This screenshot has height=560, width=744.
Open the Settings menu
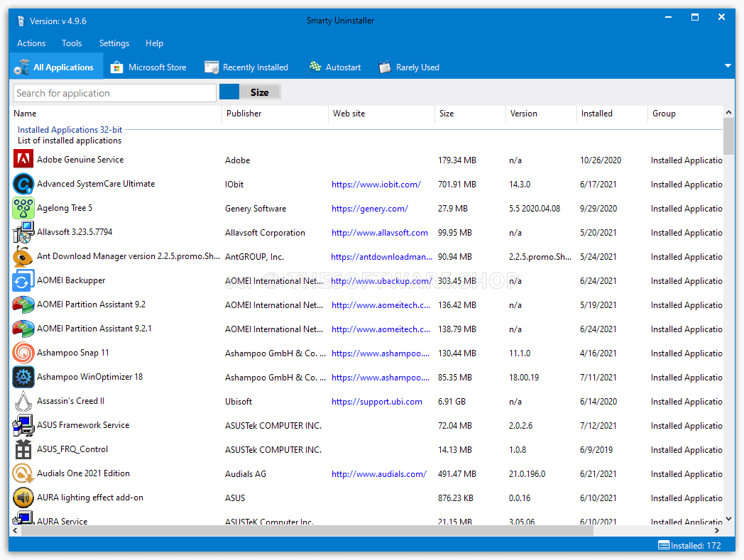tap(114, 43)
